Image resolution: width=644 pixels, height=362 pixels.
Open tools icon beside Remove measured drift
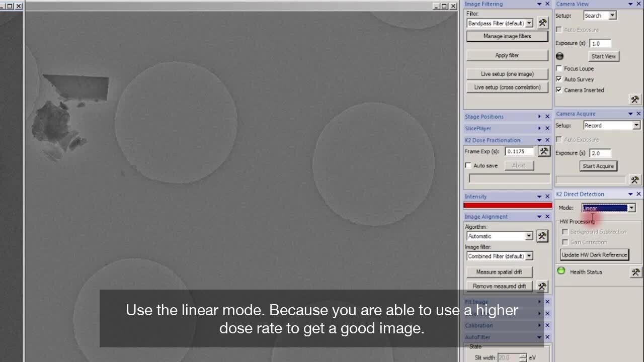click(542, 286)
